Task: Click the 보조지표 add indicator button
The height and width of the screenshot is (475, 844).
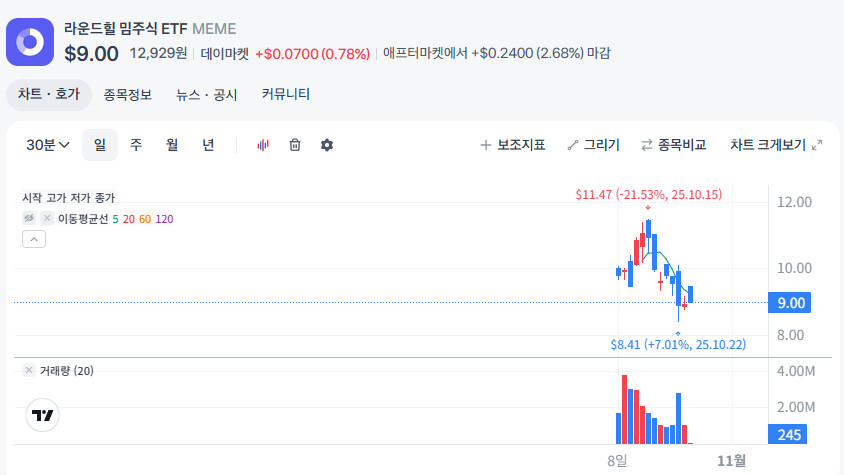Action: tap(513, 145)
